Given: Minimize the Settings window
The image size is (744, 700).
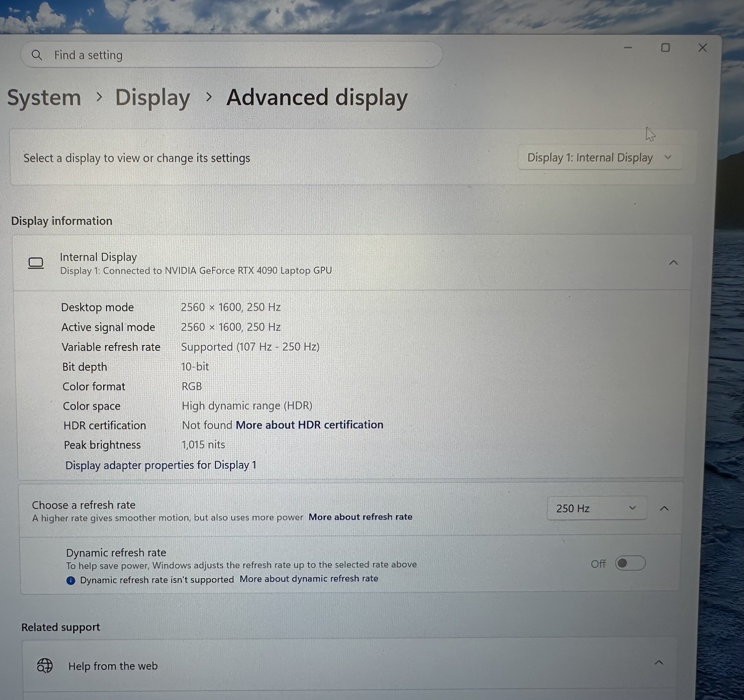Looking at the screenshot, I should [x=628, y=47].
